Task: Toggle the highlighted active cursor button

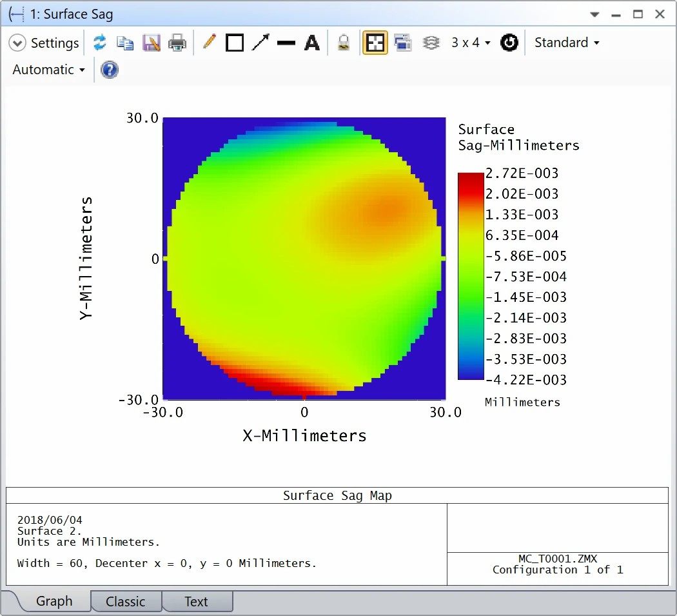Action: (x=375, y=43)
